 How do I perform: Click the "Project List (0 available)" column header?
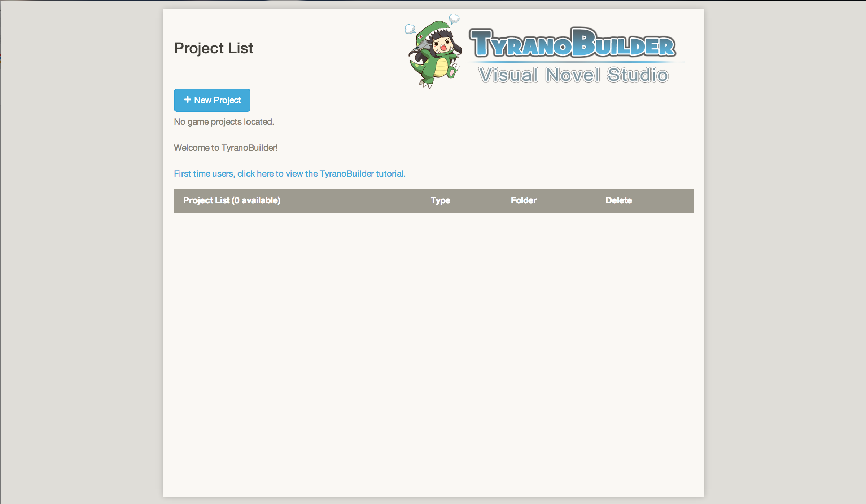click(x=232, y=200)
